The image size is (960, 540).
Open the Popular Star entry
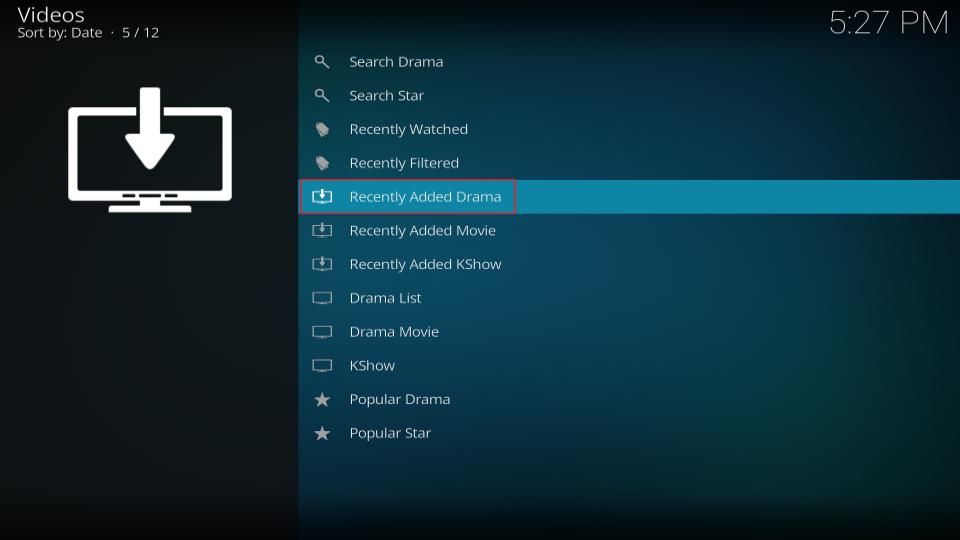(629, 433)
